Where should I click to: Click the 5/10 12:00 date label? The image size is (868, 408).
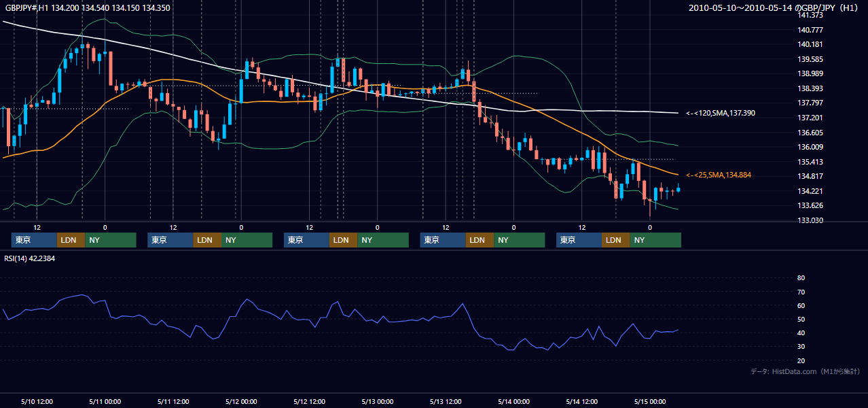(37, 401)
